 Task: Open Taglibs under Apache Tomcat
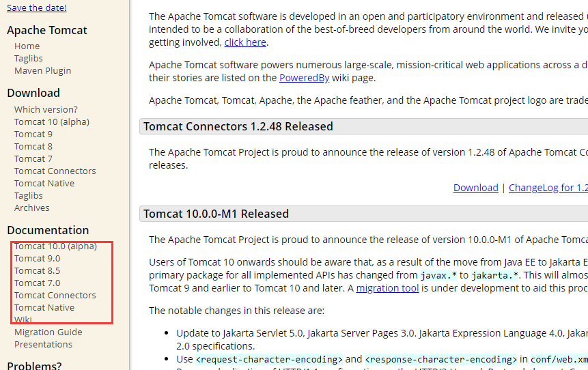click(29, 59)
